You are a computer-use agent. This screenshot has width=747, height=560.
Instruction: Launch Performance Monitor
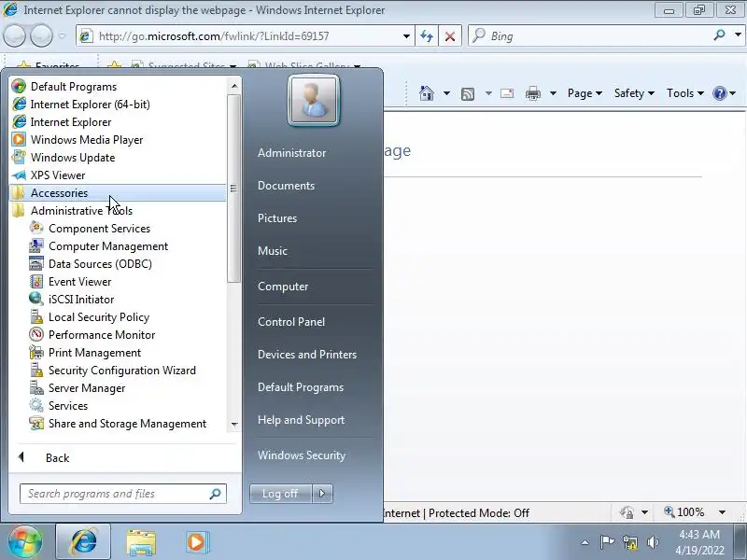pos(118,335)
